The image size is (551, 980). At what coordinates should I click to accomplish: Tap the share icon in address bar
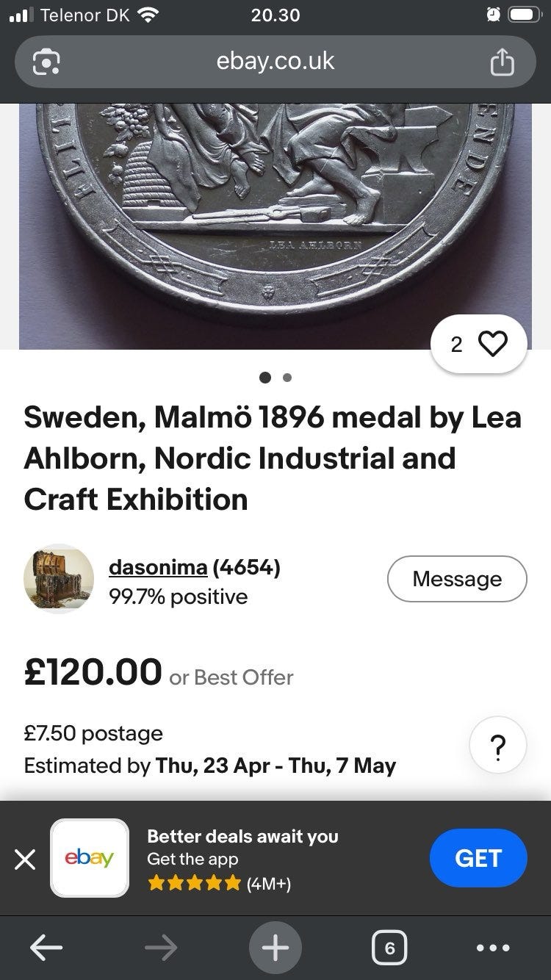502,62
